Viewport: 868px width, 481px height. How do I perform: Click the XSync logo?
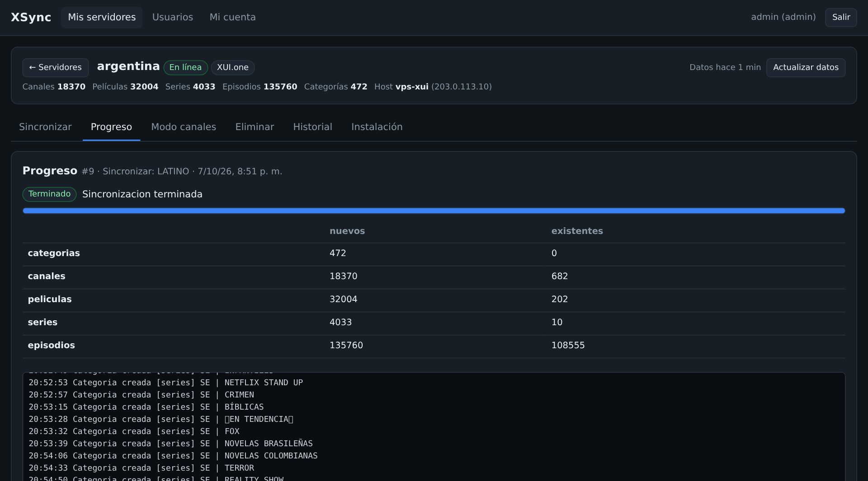[x=31, y=17]
